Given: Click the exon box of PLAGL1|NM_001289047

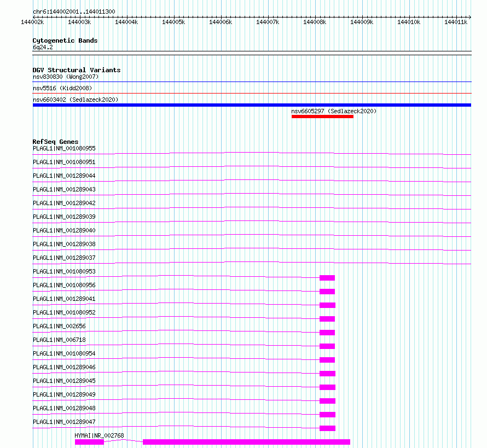Looking at the screenshot, I should point(327,428).
